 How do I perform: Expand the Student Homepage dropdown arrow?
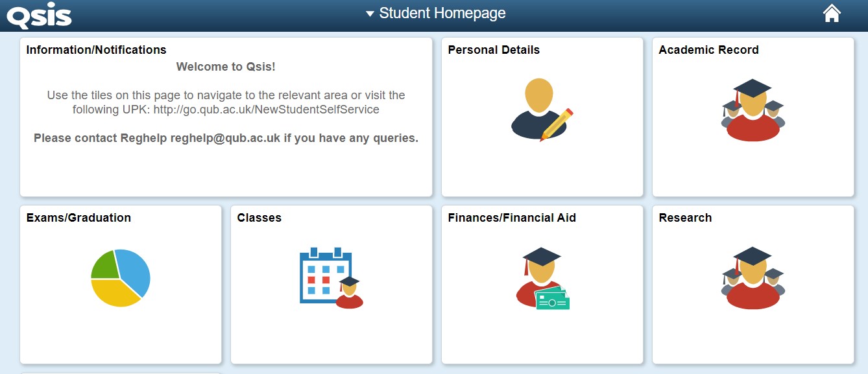tap(370, 14)
